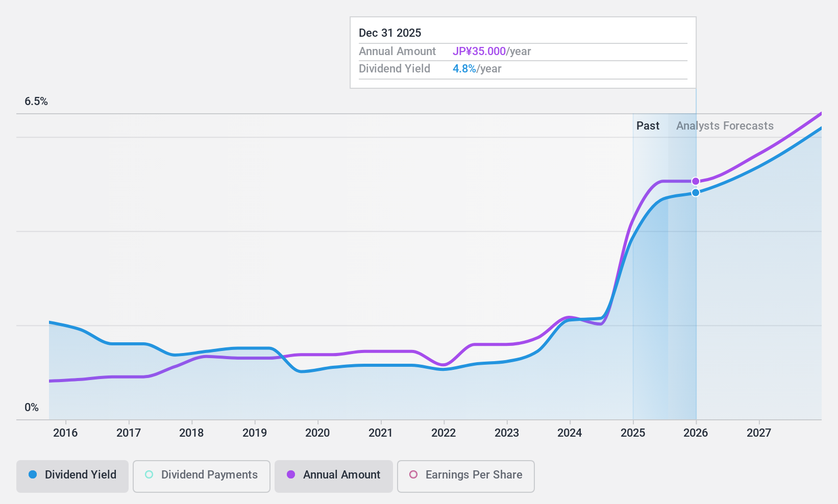Image resolution: width=838 pixels, height=504 pixels.
Task: Click the purple Annual Amount data point
Action: pyautogui.click(x=696, y=181)
